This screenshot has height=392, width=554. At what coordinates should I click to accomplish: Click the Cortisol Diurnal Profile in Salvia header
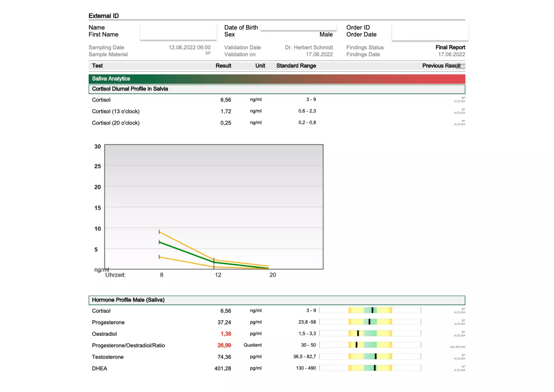[277, 89]
